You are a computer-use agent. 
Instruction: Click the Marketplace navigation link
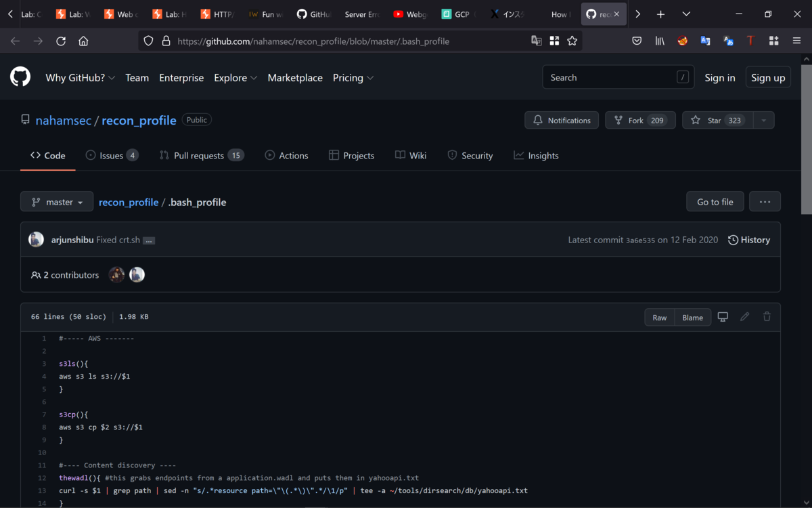click(x=295, y=78)
